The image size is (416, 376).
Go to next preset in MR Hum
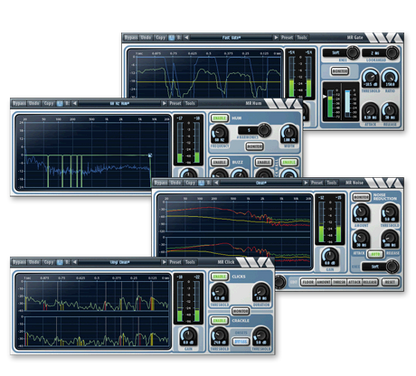pos(164,103)
